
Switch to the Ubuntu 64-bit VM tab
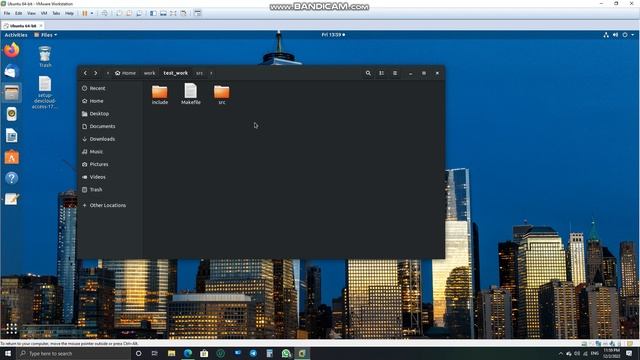tap(21, 26)
